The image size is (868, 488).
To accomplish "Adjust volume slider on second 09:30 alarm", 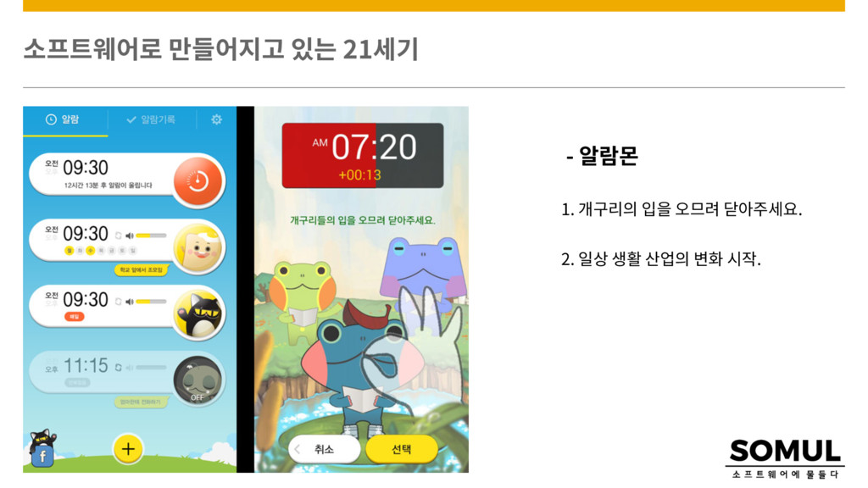I will pyautogui.click(x=151, y=236).
